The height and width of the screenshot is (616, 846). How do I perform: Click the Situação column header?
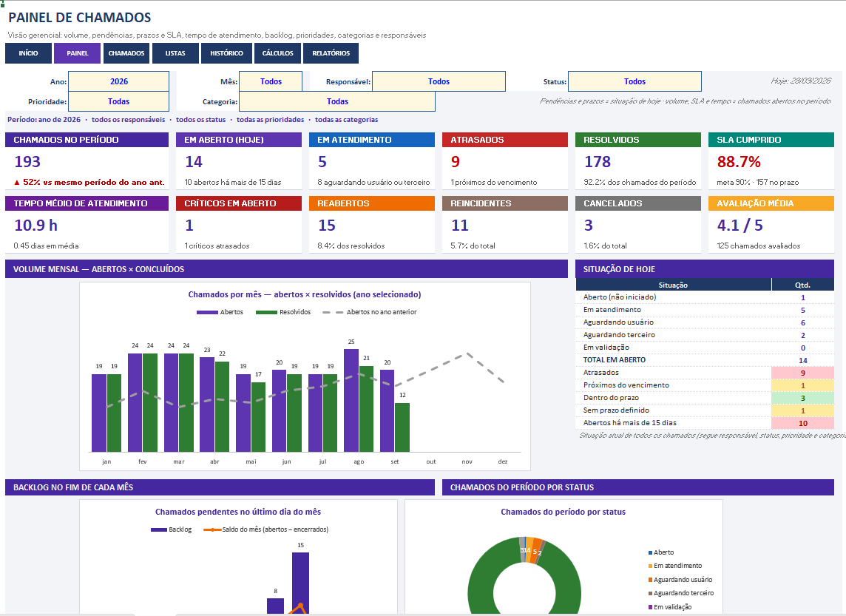674,285
